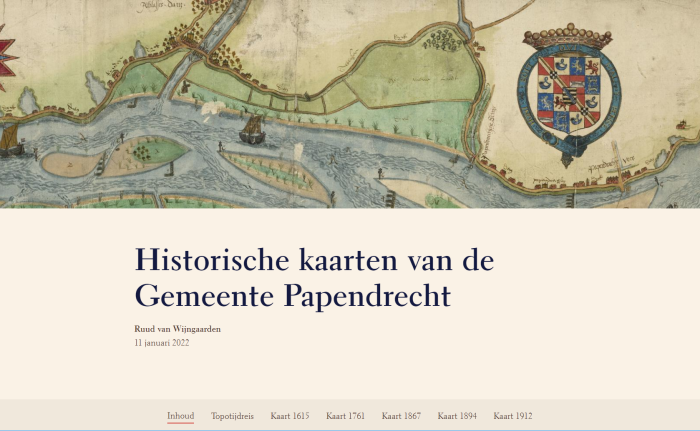The height and width of the screenshot is (431, 700).
Task: Select the Kaart 1761 tab
Action: 345,415
